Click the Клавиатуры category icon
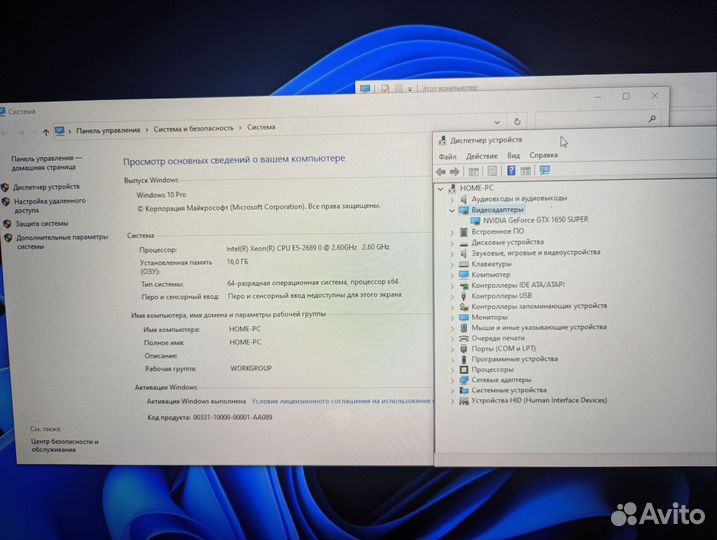Viewport: 717px width, 540px height. click(463, 264)
